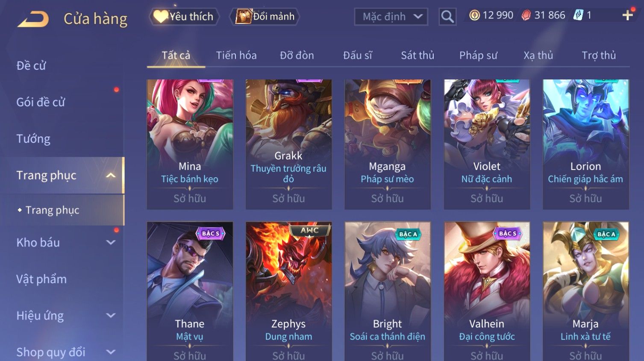Viewport: 644px width, 361px height.
Task: Tap the blue voucher ticket icon
Action: [x=578, y=15]
